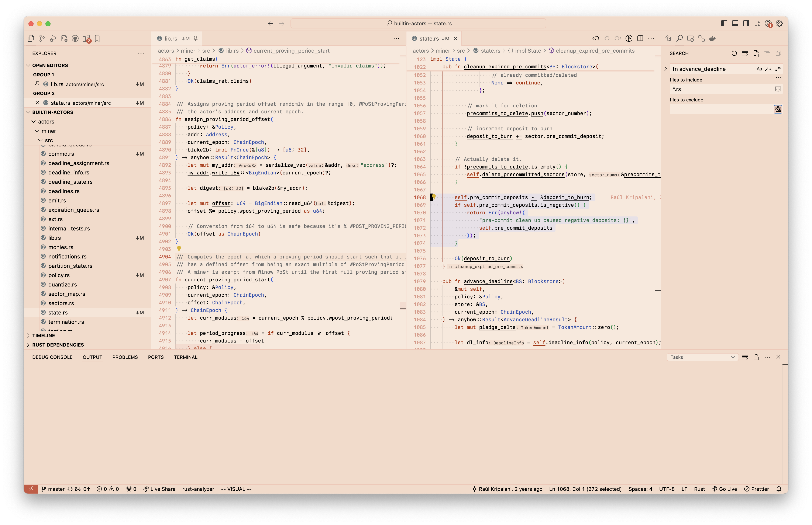Open the Source Control view icon
Screen dimensions: 812x525
[42, 39]
